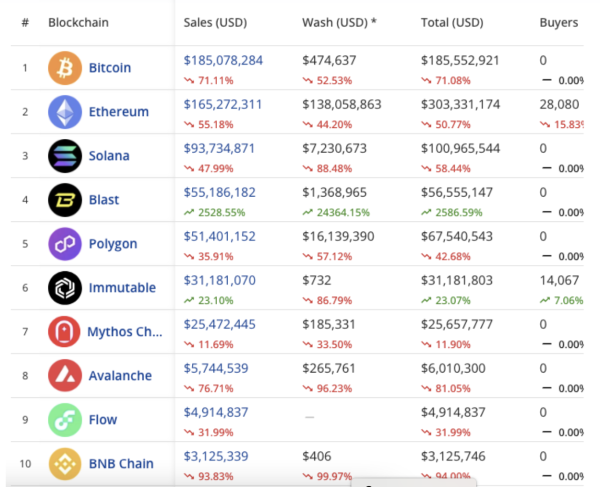Click Flow sales value $4,914,837
The width and height of the screenshot is (600, 487).
216,412
